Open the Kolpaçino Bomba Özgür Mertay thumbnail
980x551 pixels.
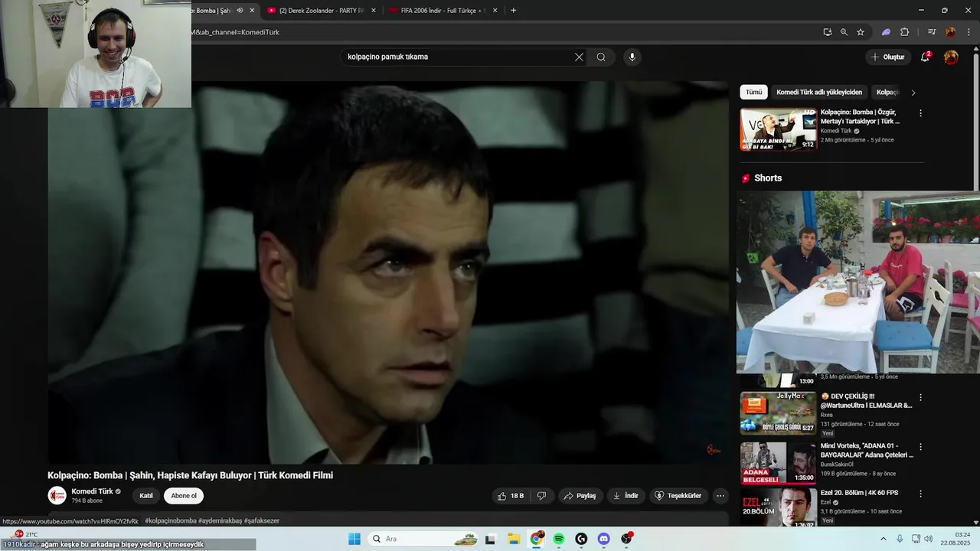coord(778,129)
